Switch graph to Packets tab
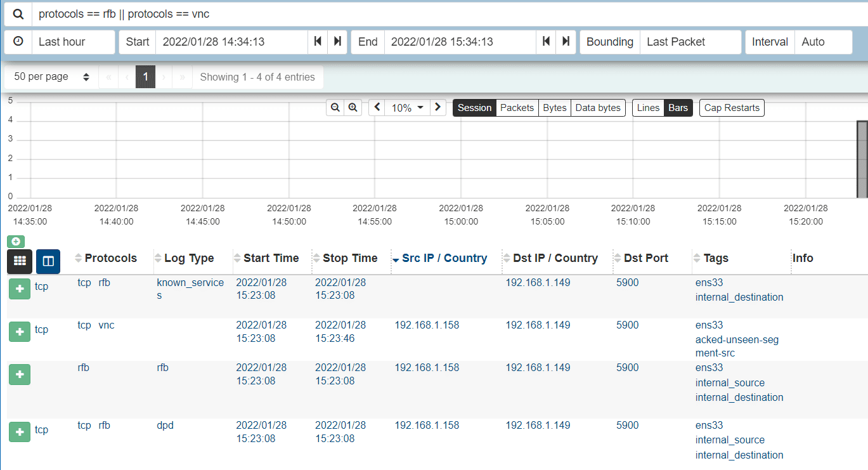 (517, 108)
